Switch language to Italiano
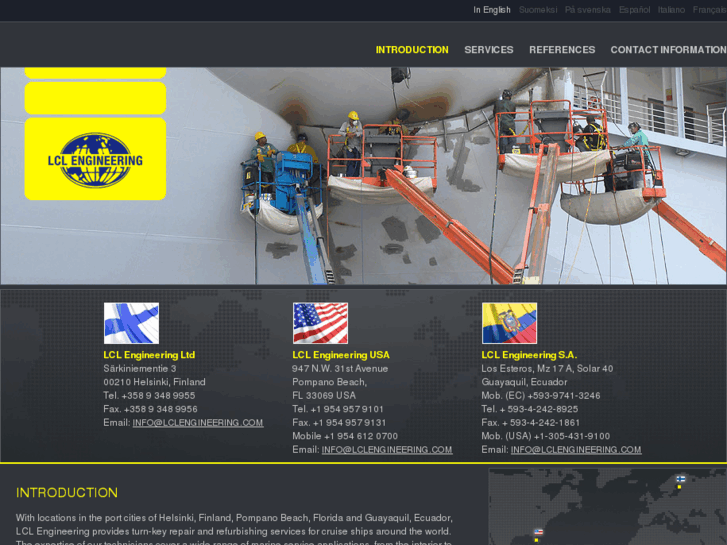The image size is (727, 545). pyautogui.click(x=671, y=10)
